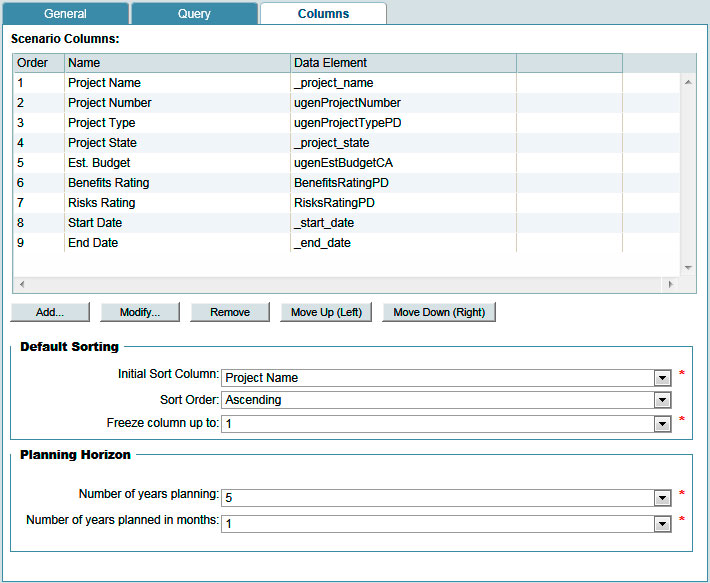Open Number of years planning dropdown
Image resolution: width=710 pixels, height=583 pixels.
click(662, 498)
